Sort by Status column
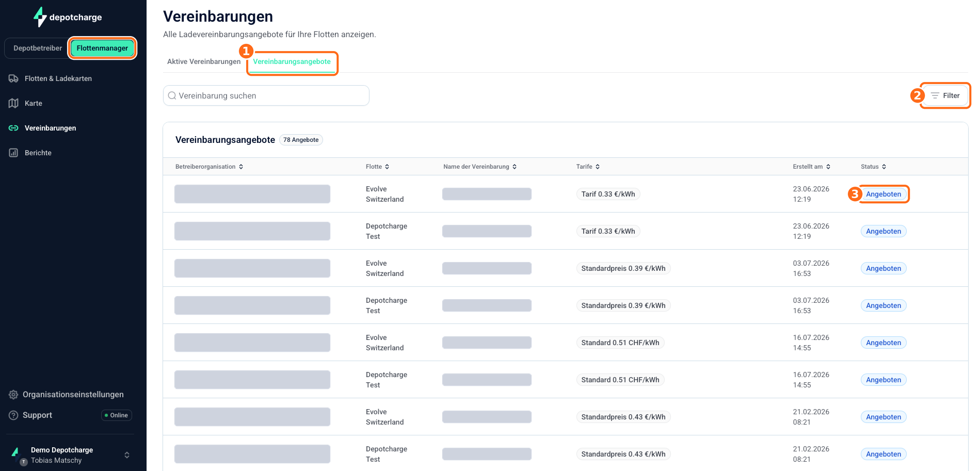Screen dimensions: 980x471 point(873,167)
